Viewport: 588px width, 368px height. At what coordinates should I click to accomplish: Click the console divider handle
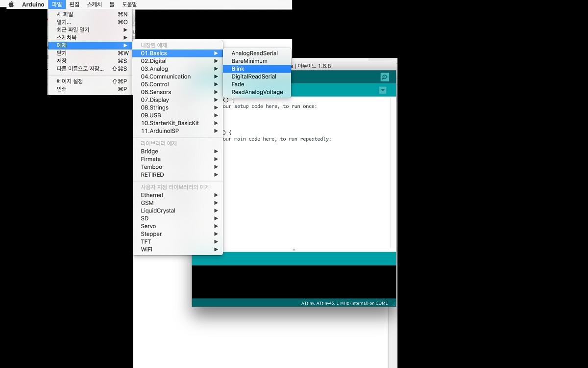point(294,250)
